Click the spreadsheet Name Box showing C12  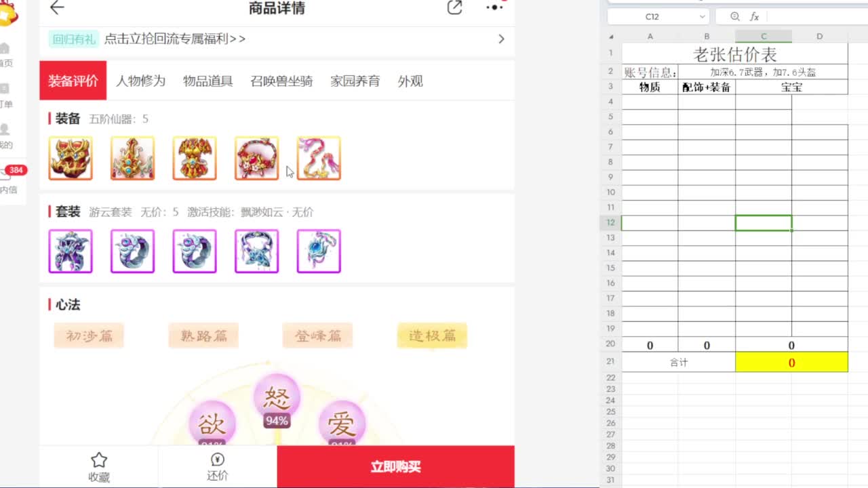point(651,16)
